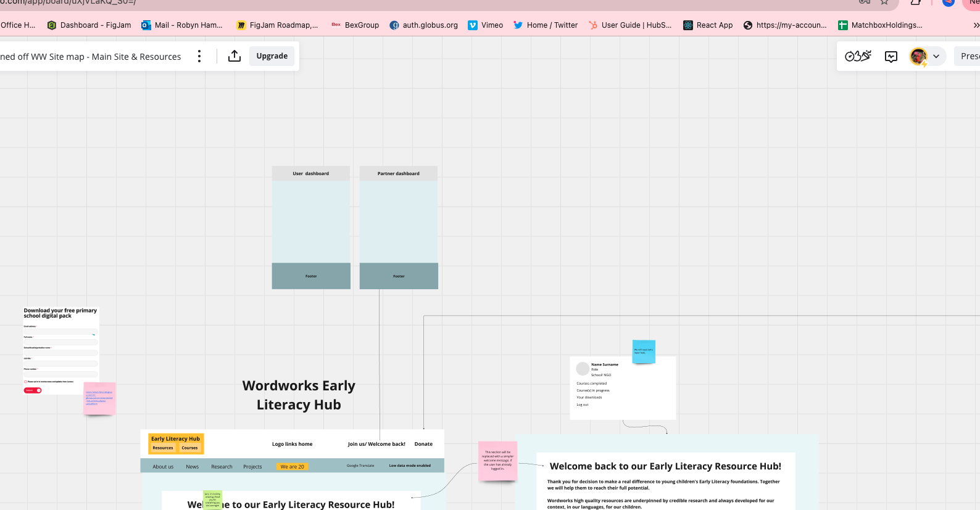
Task: Bookmark this page with the star icon
Action: 884,2
